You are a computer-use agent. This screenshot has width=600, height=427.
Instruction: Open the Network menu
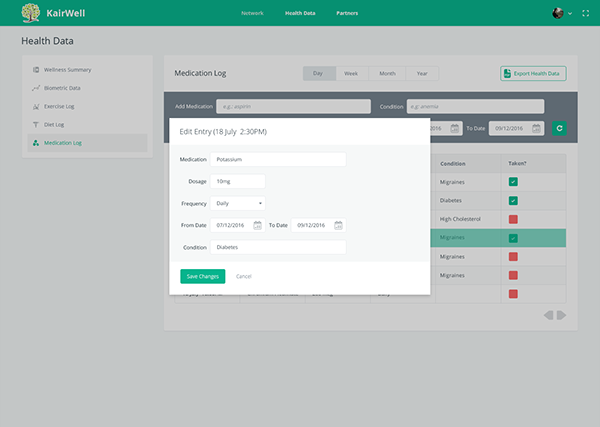coord(252,13)
